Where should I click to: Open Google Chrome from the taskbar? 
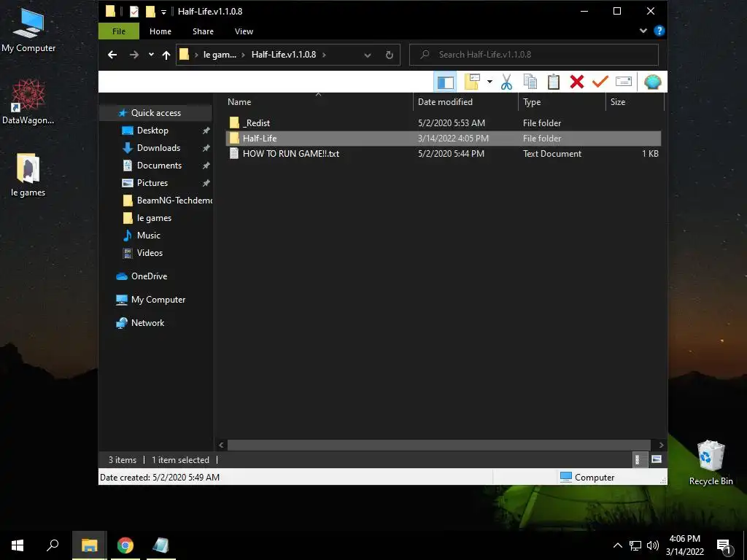click(125, 545)
